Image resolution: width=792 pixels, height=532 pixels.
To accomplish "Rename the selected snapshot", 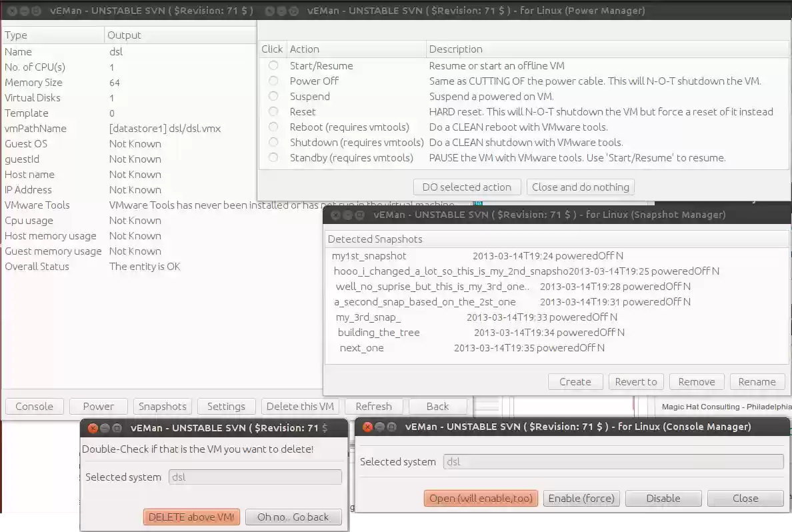I will click(x=757, y=381).
